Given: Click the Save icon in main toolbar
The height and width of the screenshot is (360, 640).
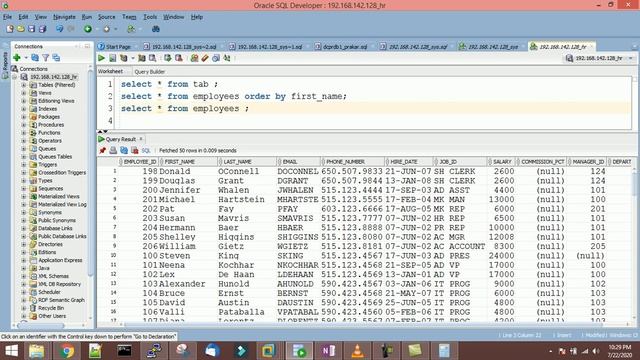Looking at the screenshot, I should click(x=31, y=29).
